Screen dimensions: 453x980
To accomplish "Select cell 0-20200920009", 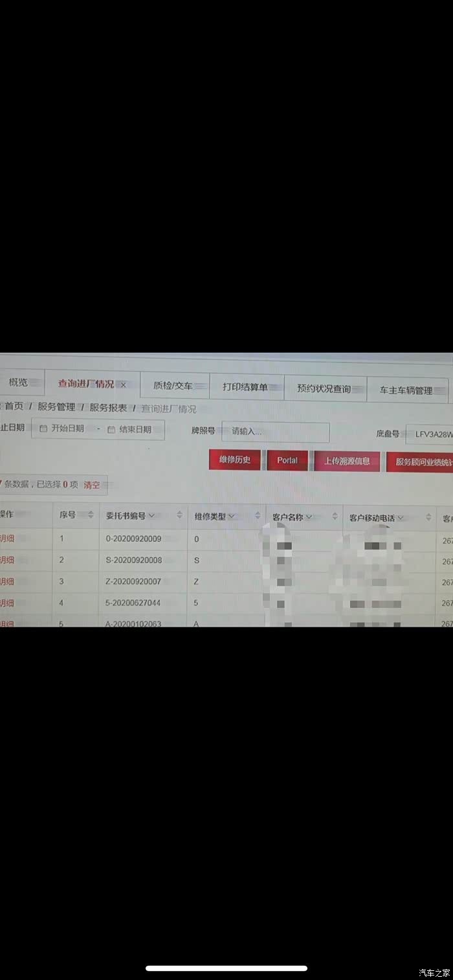I will pyautogui.click(x=133, y=539).
